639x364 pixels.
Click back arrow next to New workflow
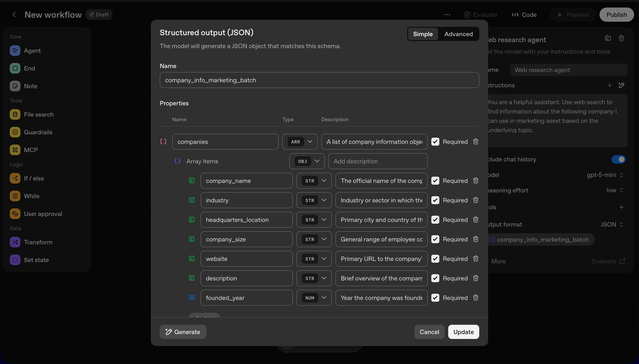(x=14, y=15)
